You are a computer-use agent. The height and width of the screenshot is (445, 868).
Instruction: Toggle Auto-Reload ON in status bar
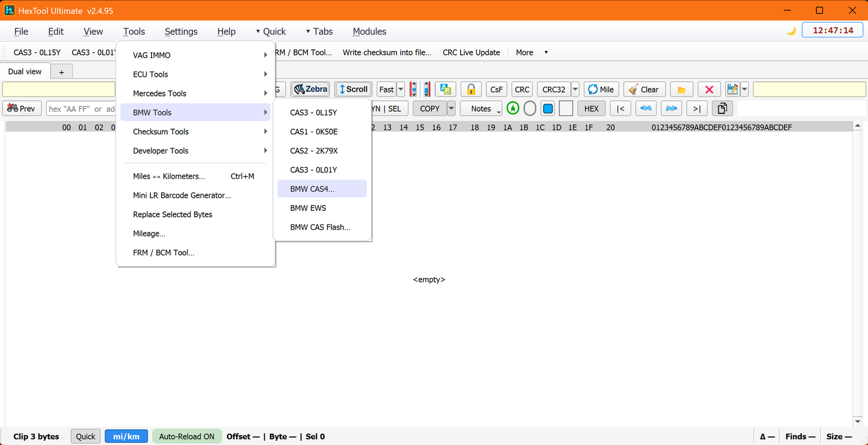[x=187, y=436]
